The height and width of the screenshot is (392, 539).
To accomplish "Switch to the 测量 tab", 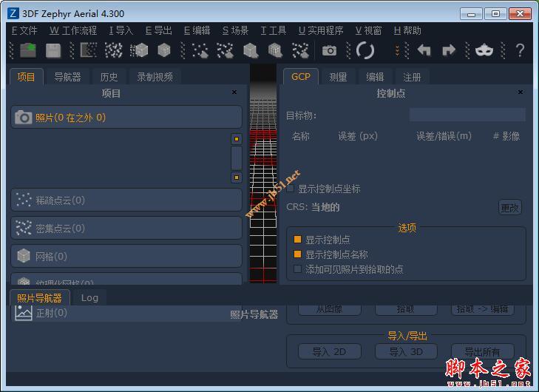I will click(x=338, y=77).
